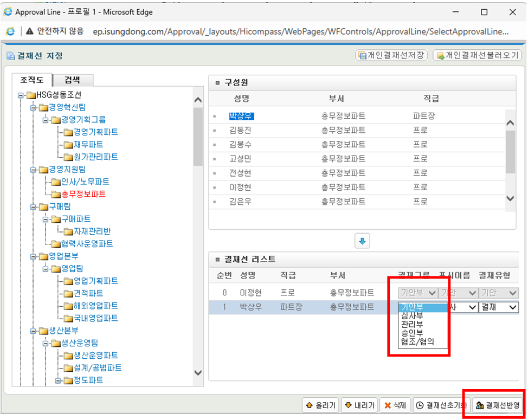Select member 김동진 in the 구성원 list
Image resolution: width=528 pixels, height=420 pixels.
pos(240,131)
